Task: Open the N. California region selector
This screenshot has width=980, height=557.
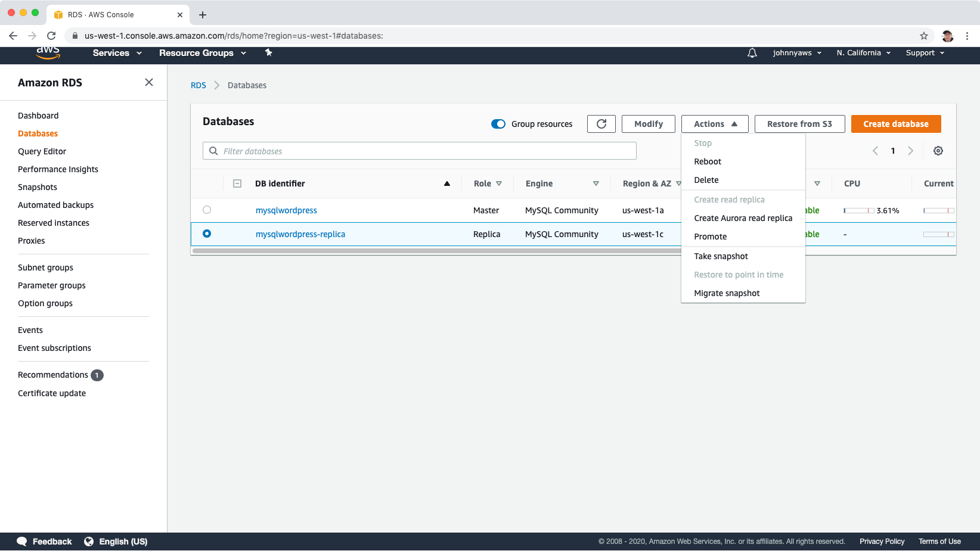Action: coord(864,53)
